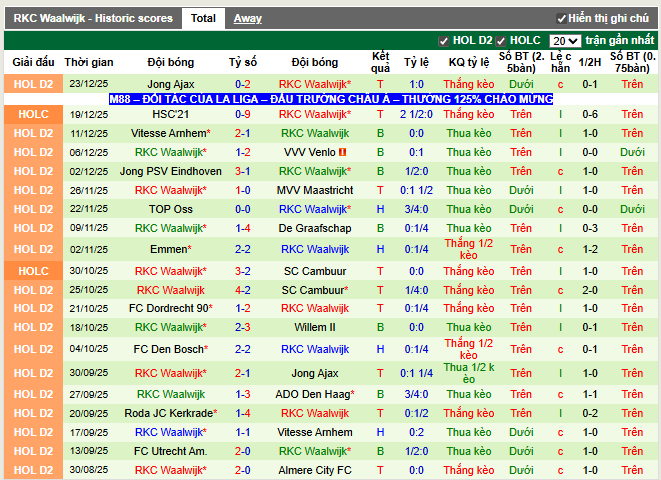Screen dimensions: 661x480
Task: Switch to the Total tab
Action: coord(203,19)
